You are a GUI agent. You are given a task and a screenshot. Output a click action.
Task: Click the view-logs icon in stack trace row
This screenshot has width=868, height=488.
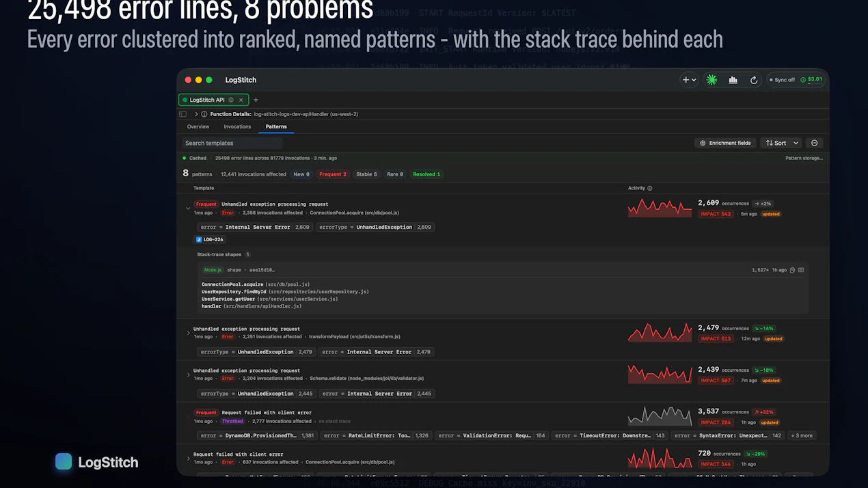click(801, 270)
